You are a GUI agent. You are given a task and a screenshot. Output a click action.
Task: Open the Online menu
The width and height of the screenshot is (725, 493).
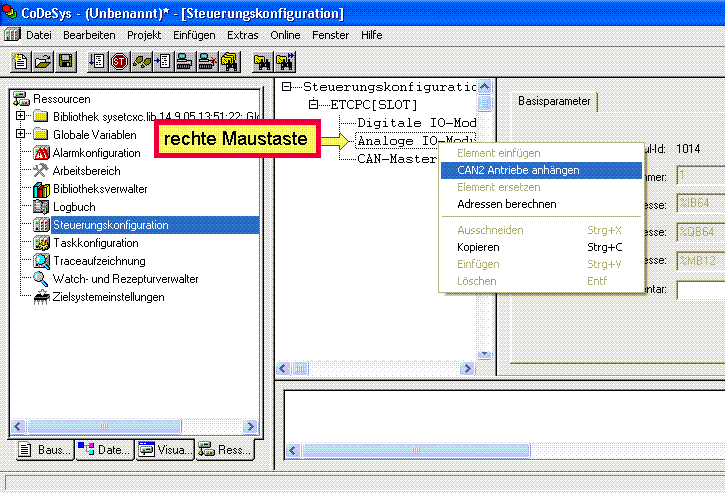click(x=285, y=35)
